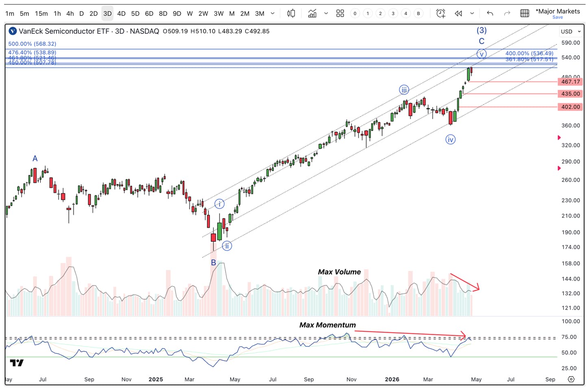Click the TradingView logo on chart

tap(17, 363)
